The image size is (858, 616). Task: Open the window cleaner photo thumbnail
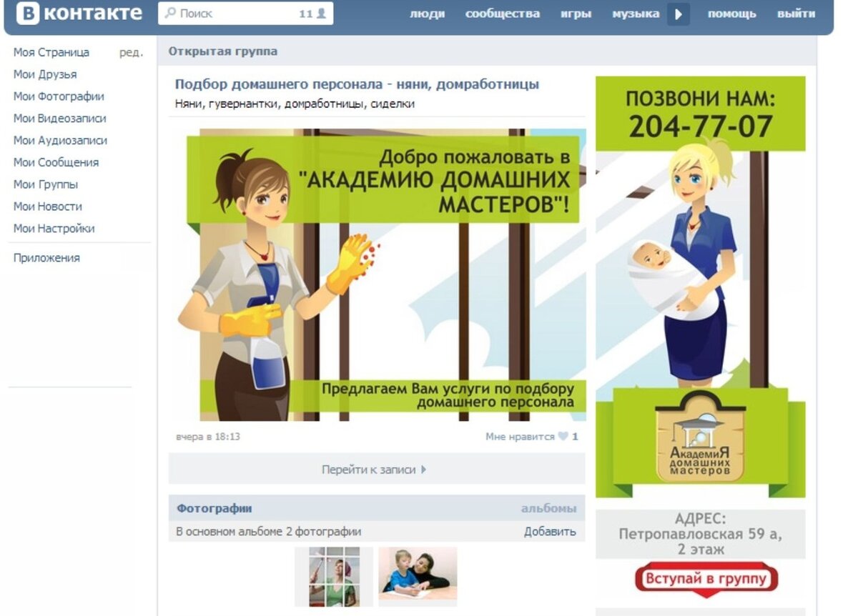click(x=334, y=577)
